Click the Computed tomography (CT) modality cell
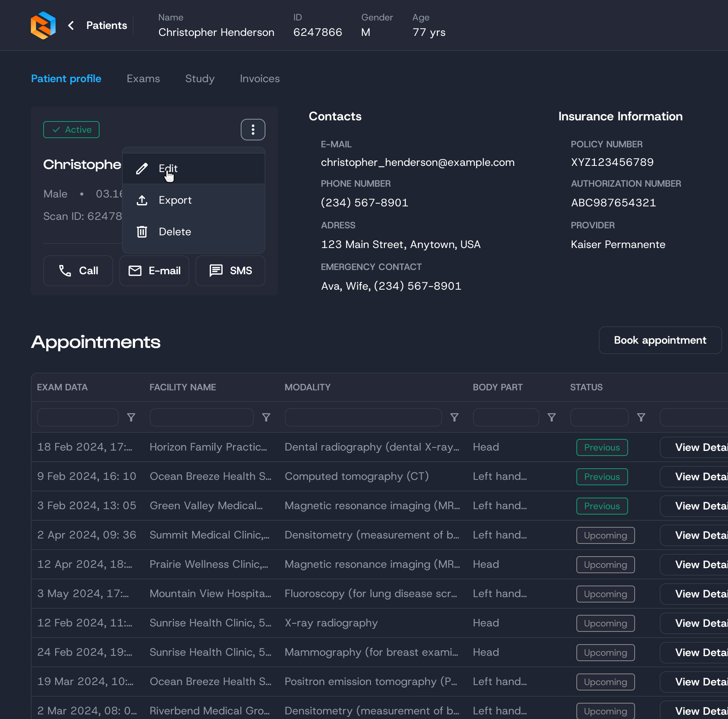 357,476
